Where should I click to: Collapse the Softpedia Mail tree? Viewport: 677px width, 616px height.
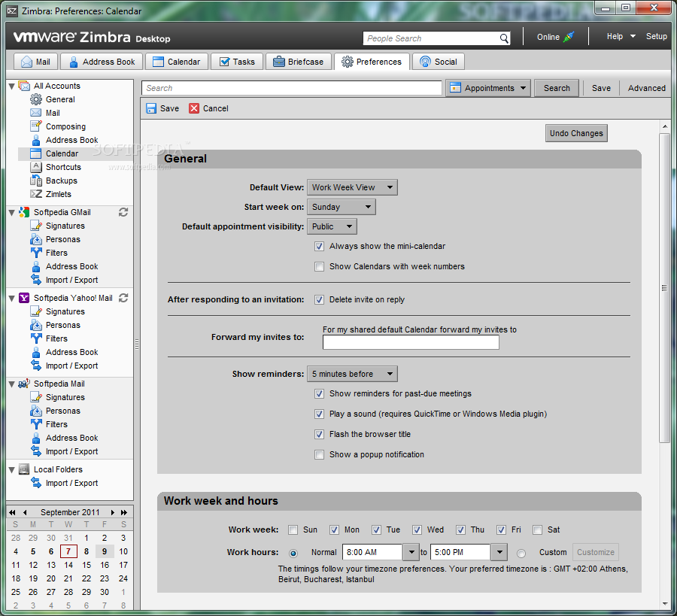[11, 384]
